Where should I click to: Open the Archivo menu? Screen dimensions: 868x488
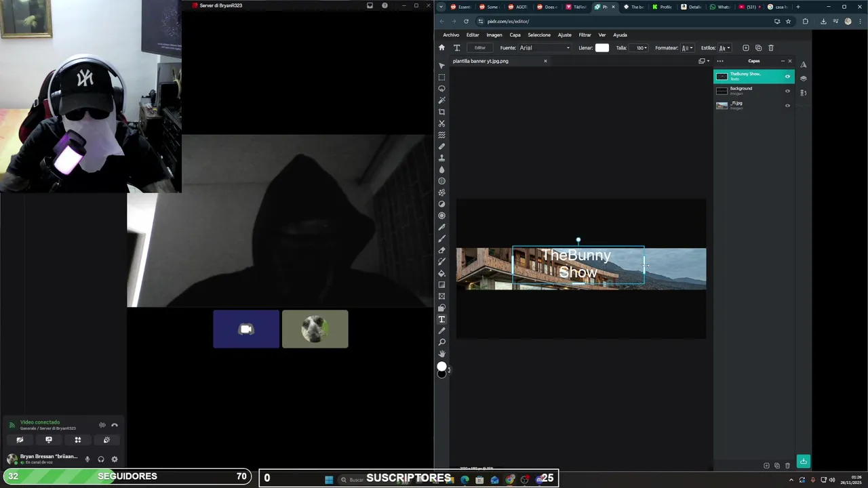click(451, 35)
